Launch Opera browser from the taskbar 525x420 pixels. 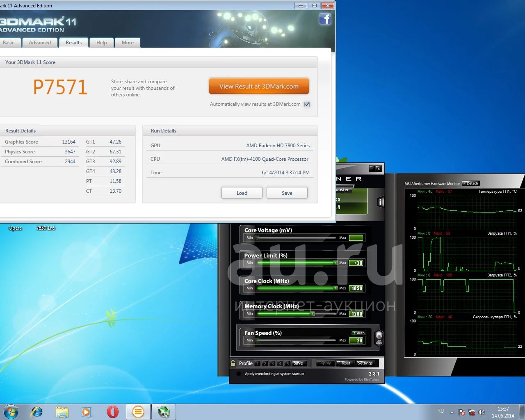[x=112, y=412]
